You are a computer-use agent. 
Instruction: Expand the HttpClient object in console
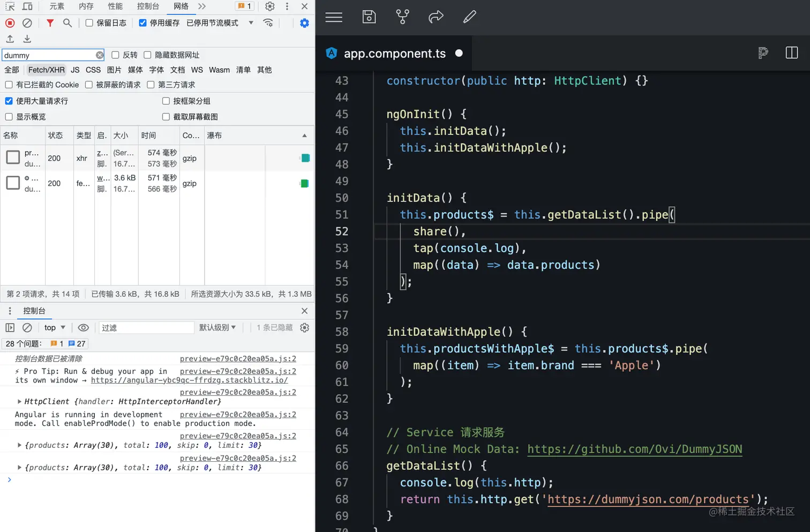(x=19, y=401)
